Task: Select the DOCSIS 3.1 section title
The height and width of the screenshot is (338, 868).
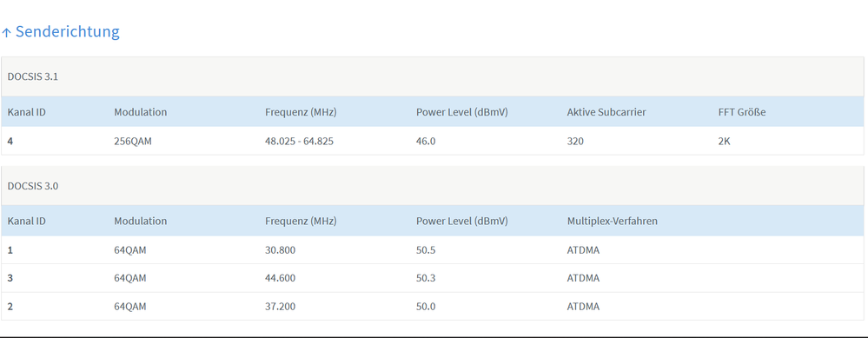Action: (33, 76)
